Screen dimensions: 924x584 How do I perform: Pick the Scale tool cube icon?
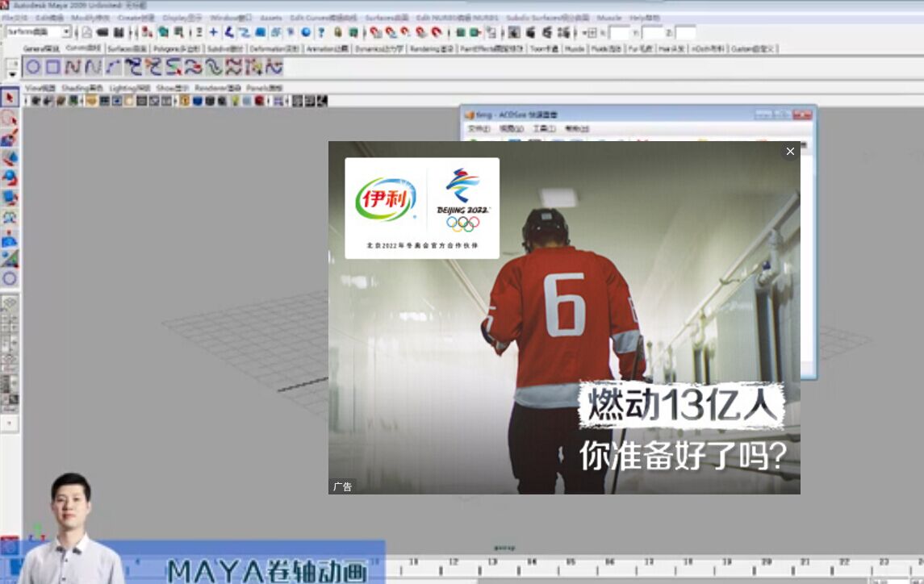pyautogui.click(x=10, y=198)
